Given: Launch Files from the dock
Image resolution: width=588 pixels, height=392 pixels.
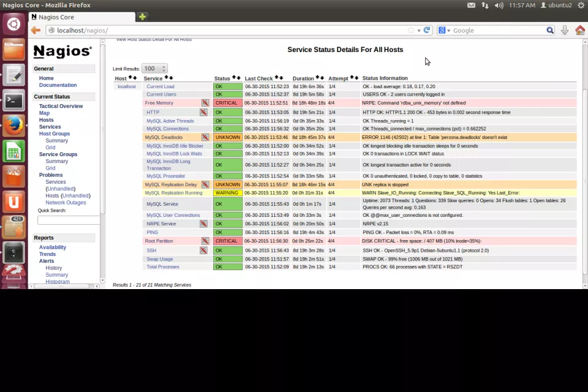Looking at the screenshot, I should 13,50.
